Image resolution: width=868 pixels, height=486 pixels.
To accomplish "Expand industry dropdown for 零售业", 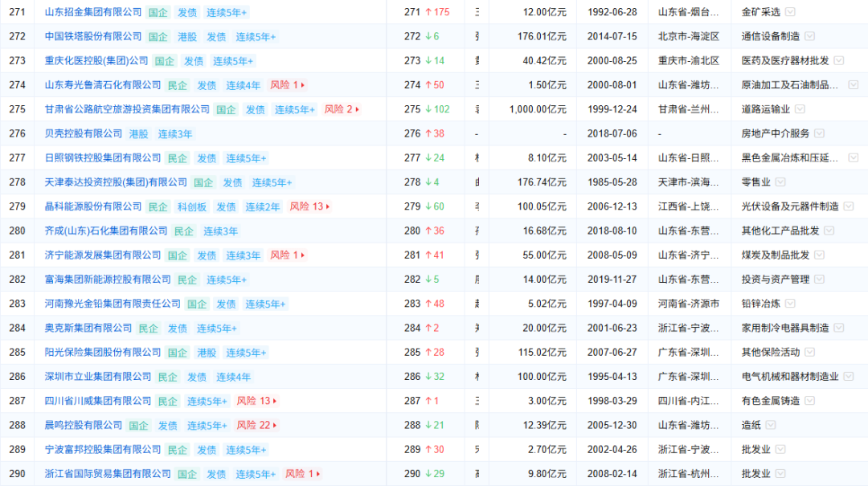I will [x=780, y=182].
